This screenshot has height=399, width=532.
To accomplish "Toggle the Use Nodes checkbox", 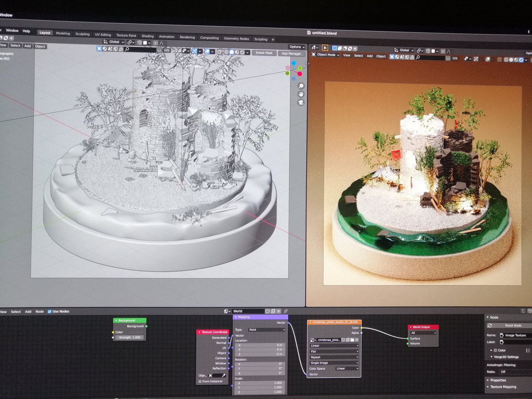I will [x=50, y=312].
